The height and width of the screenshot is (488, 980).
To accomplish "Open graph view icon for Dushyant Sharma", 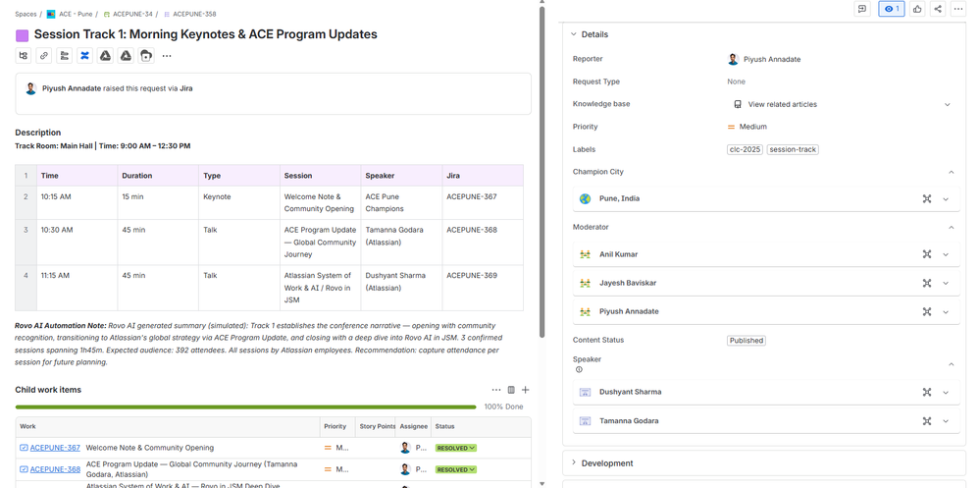I will [x=927, y=393].
